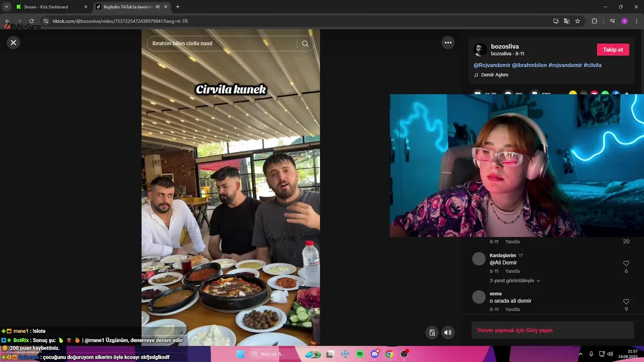
Task: Click the auto-scroll icon beside volume
Action: (x=432, y=332)
